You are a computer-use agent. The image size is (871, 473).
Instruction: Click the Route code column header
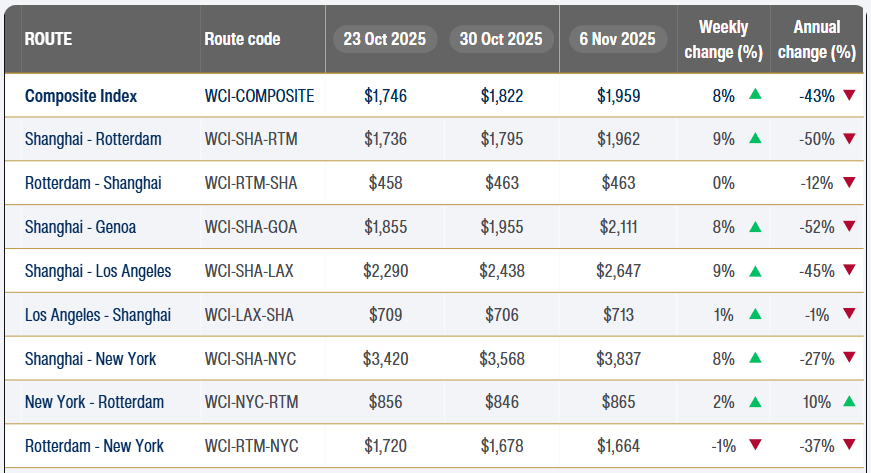tap(242, 39)
